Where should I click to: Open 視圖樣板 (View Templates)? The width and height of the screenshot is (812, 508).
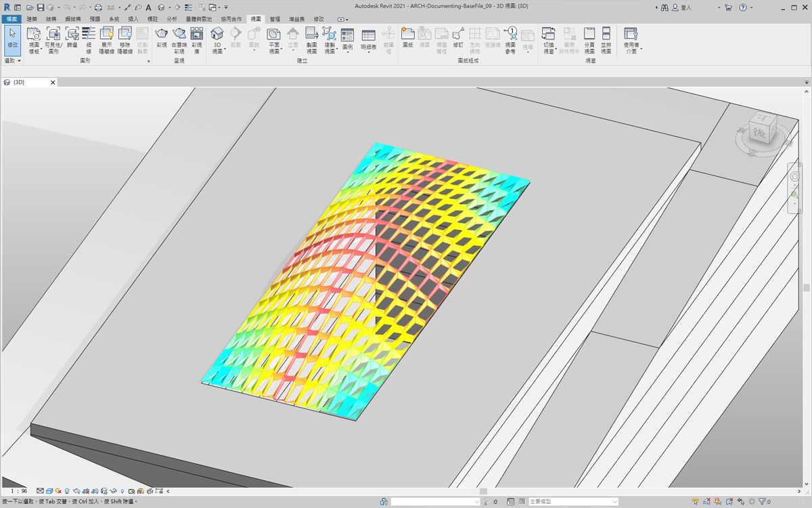[x=34, y=41]
